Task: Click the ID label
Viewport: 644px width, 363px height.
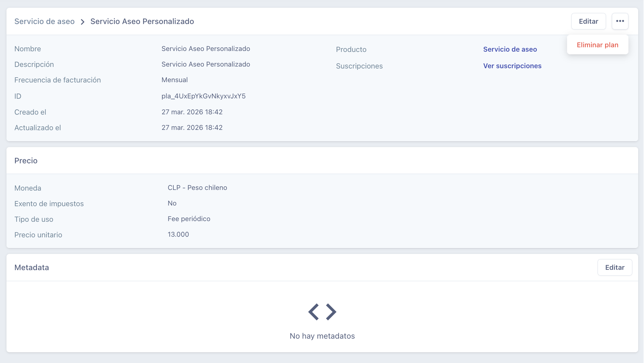Action: tap(18, 96)
